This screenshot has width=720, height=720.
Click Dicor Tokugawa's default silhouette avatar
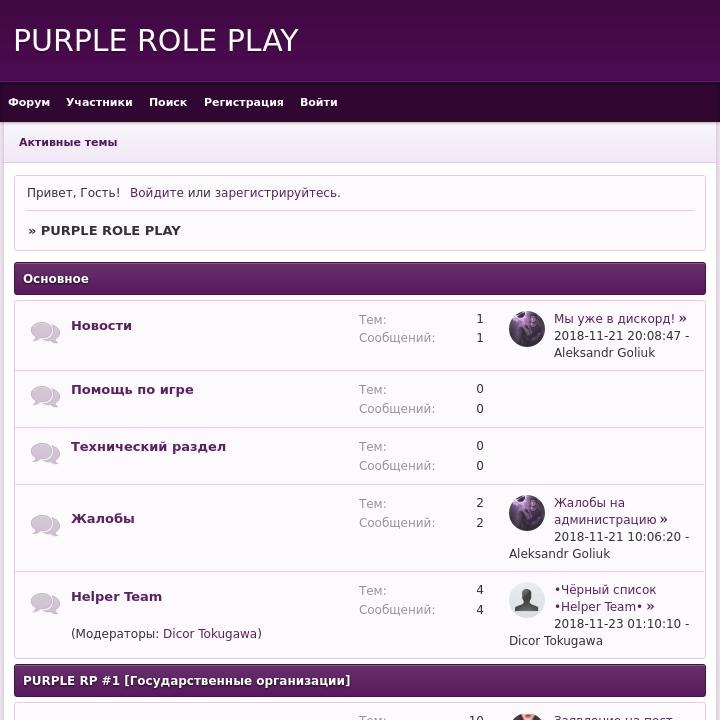pos(527,600)
